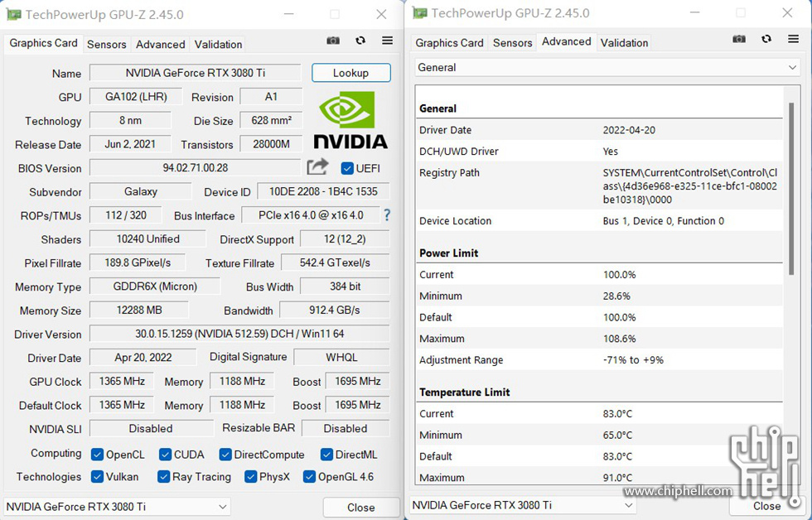Switch to Graphics Card tab in right window
This screenshot has height=520, width=812.
[449, 43]
